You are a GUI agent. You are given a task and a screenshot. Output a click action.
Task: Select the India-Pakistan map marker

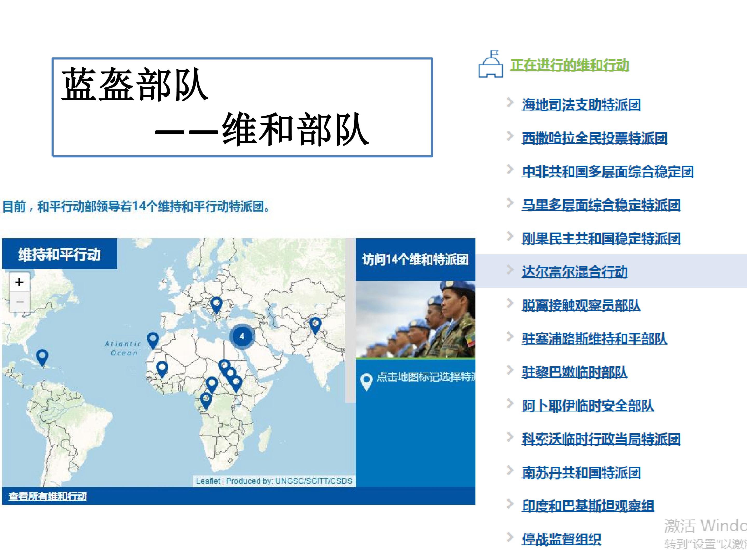click(x=315, y=326)
